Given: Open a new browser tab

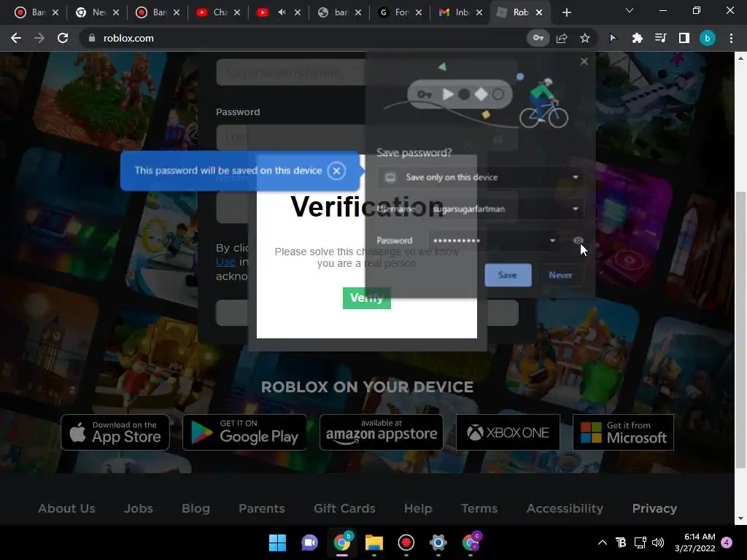Looking at the screenshot, I should point(566,12).
